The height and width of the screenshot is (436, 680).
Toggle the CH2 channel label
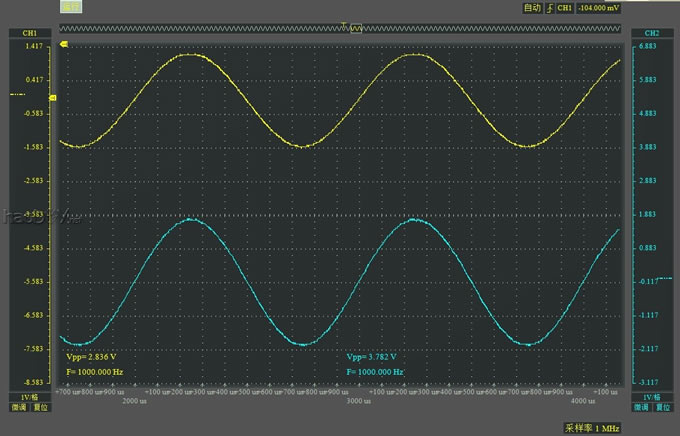click(652, 33)
